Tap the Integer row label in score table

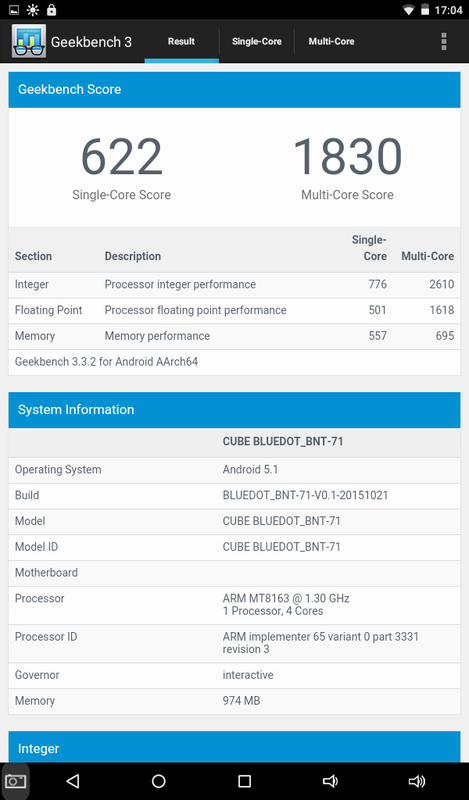point(32,284)
